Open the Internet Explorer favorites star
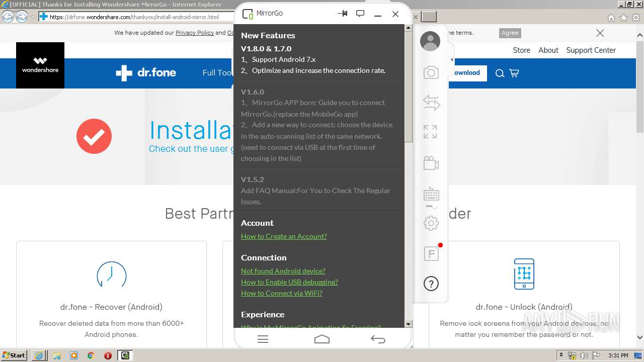 [x=623, y=18]
